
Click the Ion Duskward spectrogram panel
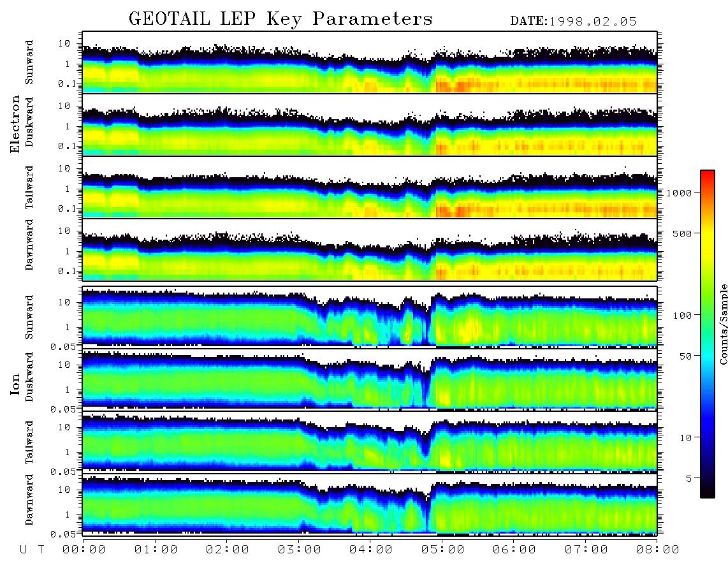[370, 379]
